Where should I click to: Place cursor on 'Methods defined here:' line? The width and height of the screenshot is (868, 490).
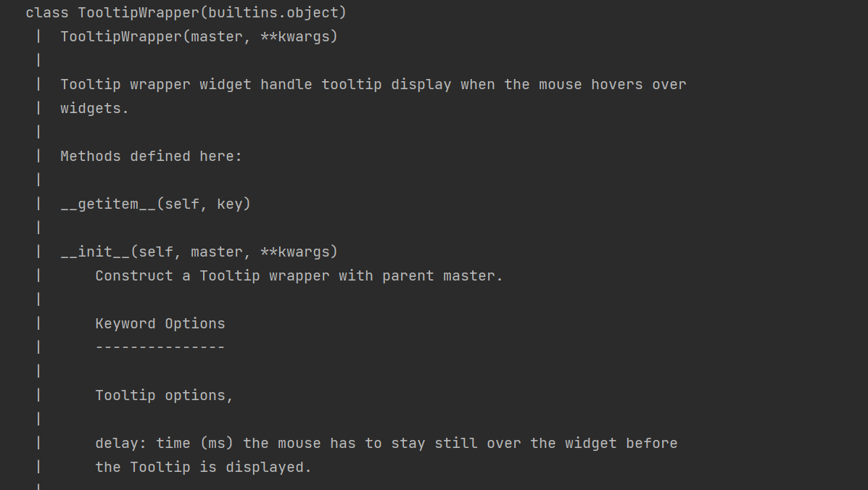tap(151, 156)
